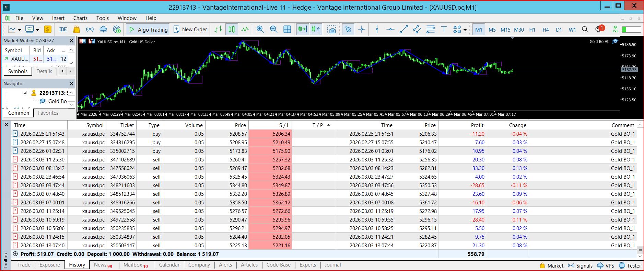Viewport: 644px width, 271px height.
Task: Open Signals in bottom status bar
Action: tap(580, 266)
